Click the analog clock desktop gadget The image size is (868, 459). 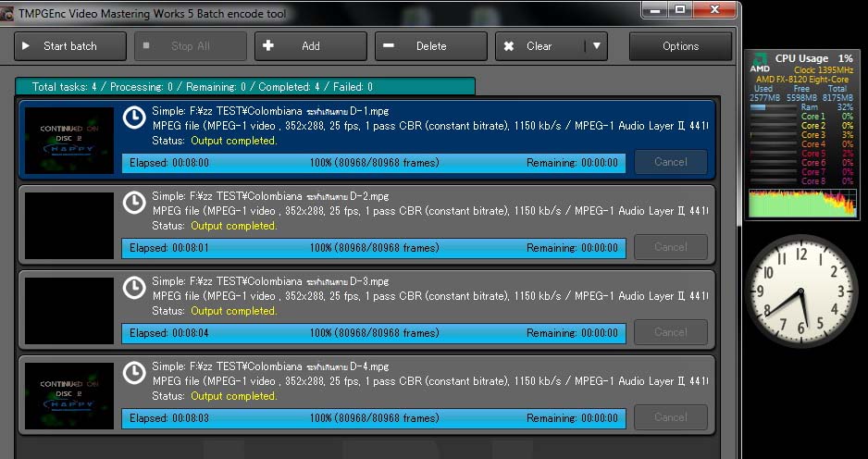tap(800, 292)
